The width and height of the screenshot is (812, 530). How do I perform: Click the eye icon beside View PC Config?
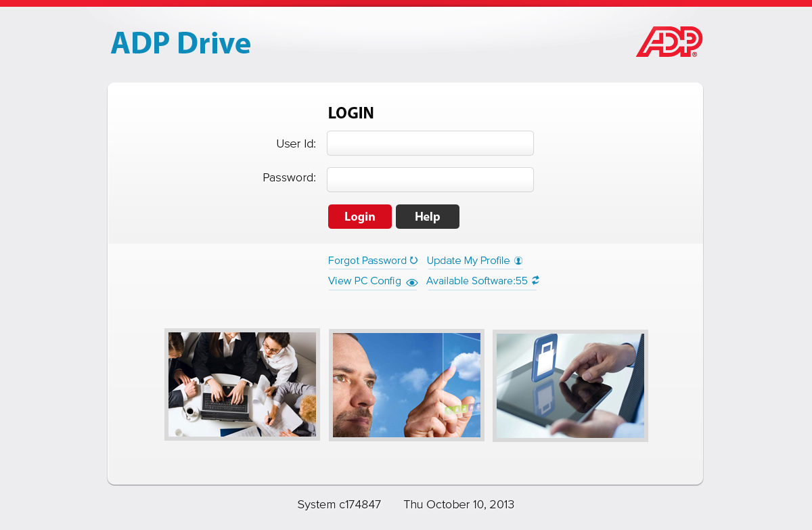click(412, 283)
